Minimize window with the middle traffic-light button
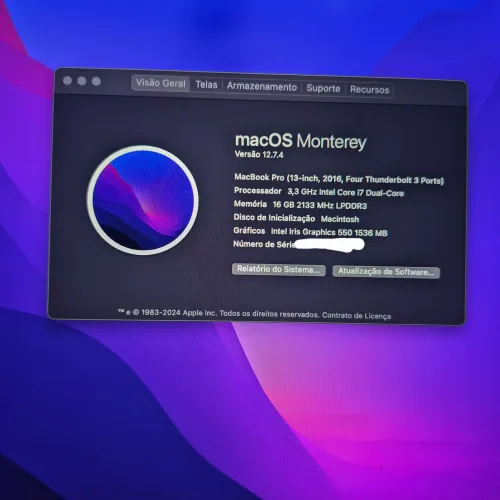Viewport: 500px width, 500px height. (82, 81)
